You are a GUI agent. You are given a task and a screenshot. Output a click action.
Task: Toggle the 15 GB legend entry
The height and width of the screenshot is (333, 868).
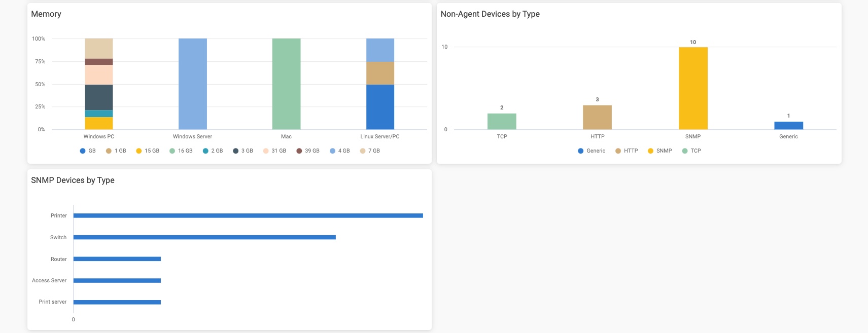click(148, 151)
